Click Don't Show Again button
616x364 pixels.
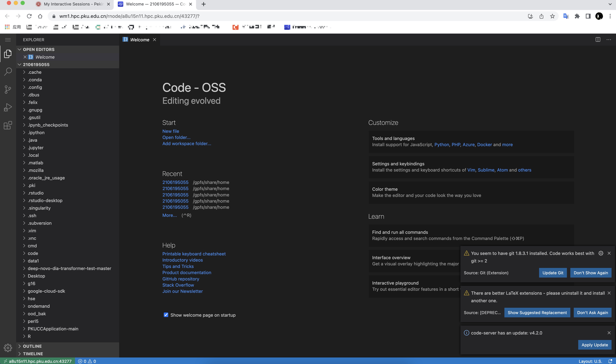point(591,273)
